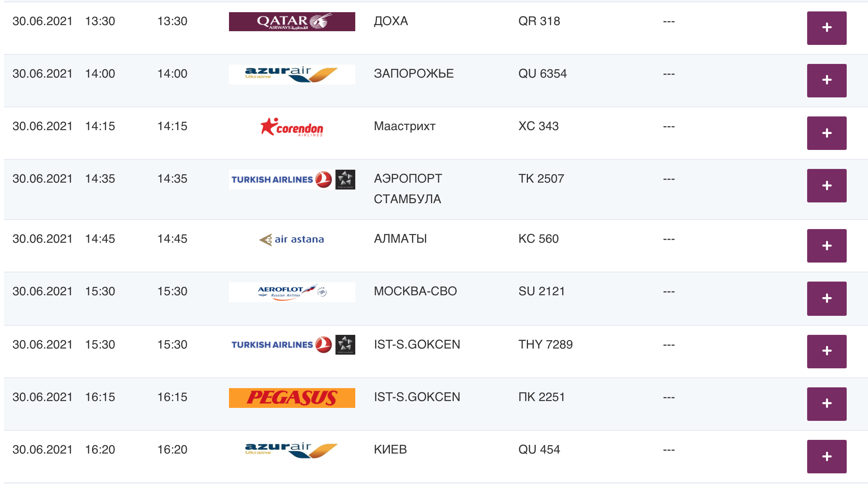Viewport: 868px width, 484px height.
Task: Click the Corendon Airlines logo
Action: pyautogui.click(x=292, y=127)
